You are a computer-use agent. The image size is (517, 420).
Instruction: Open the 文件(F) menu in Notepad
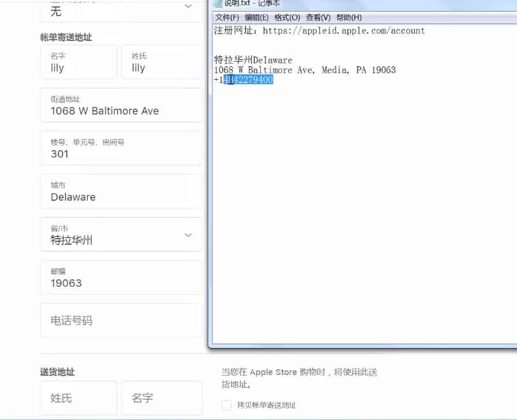228,17
